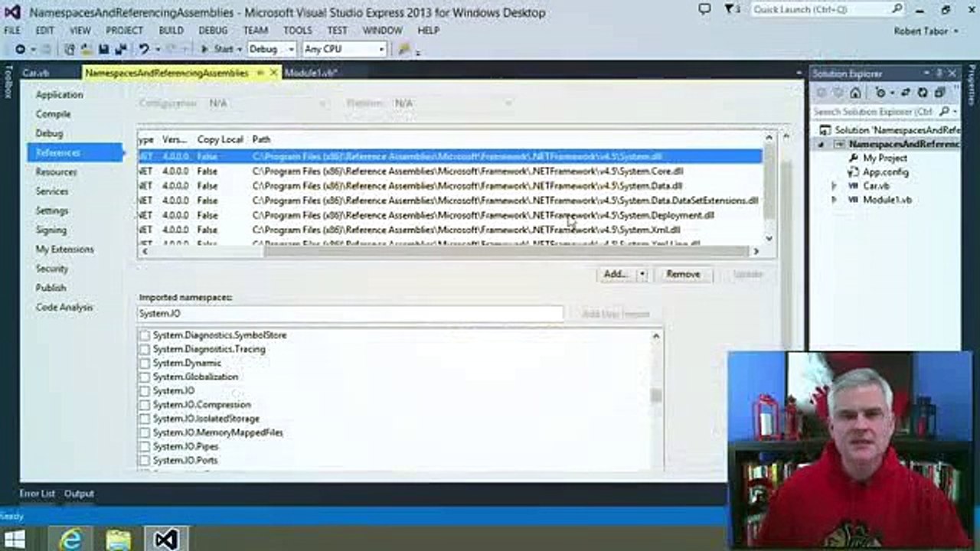Viewport: 980px width, 551px height.
Task: Click the Imported namespaces text field
Action: pyautogui.click(x=351, y=314)
